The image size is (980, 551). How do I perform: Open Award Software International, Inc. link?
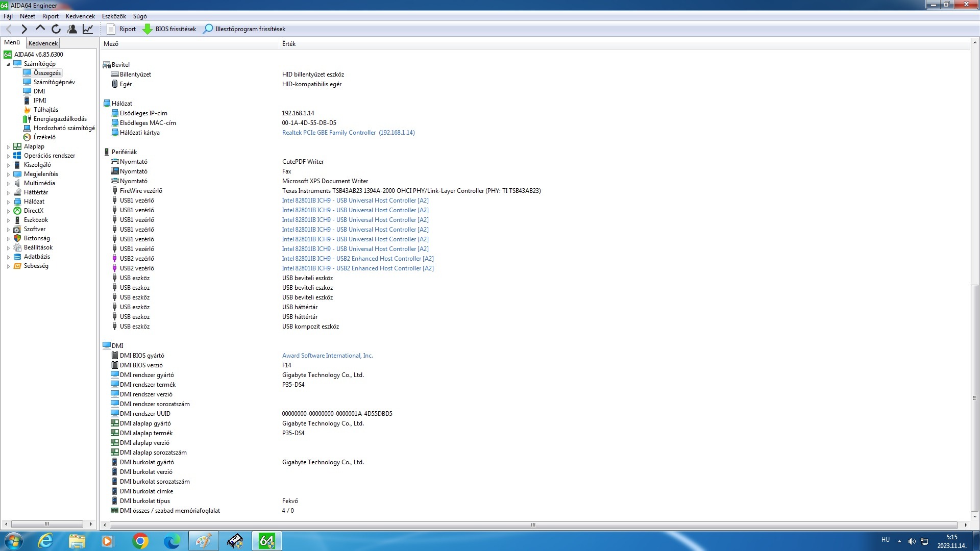pyautogui.click(x=327, y=356)
